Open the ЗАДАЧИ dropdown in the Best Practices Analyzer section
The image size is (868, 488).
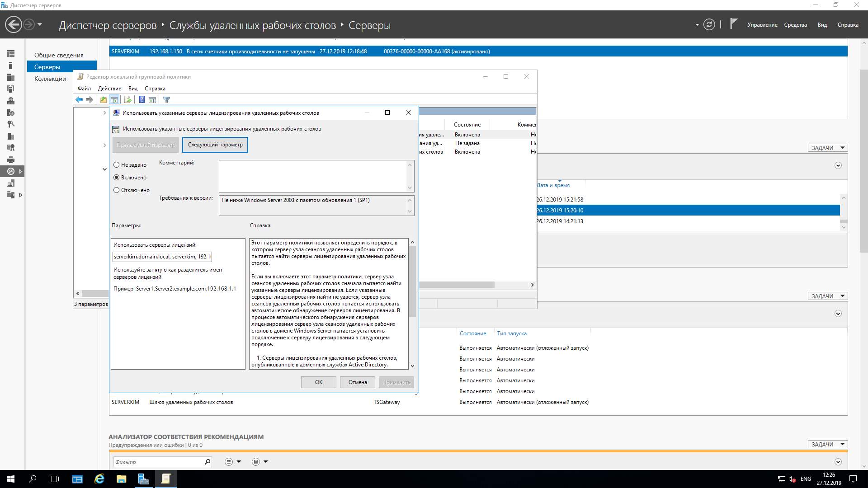click(x=828, y=444)
